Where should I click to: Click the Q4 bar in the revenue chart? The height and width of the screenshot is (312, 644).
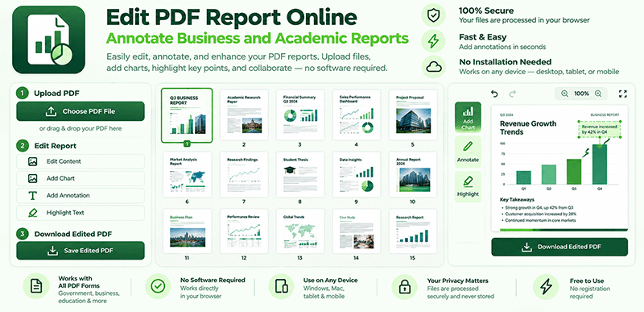[x=599, y=164]
